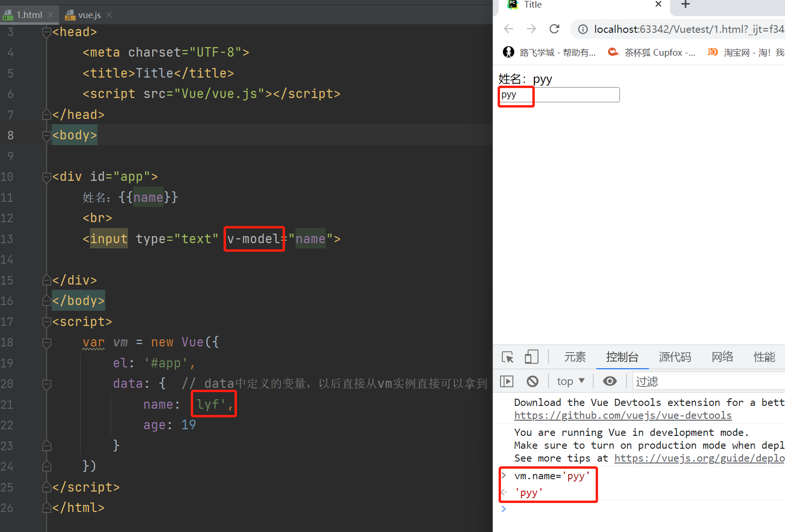Collapse the <script> tag fold marker on line 17

tap(47, 322)
